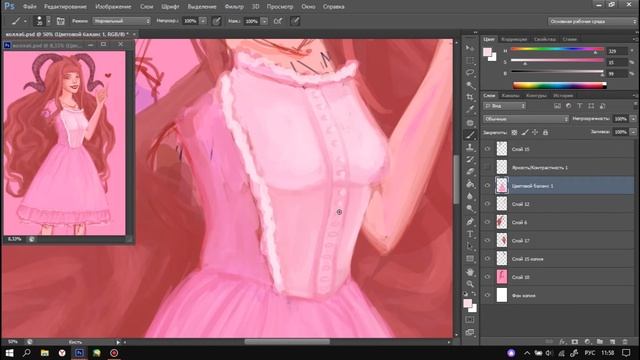Select the Rectangular Marquee tool
Image resolution: width=640 pixels, height=360 pixels.
pos(470,60)
